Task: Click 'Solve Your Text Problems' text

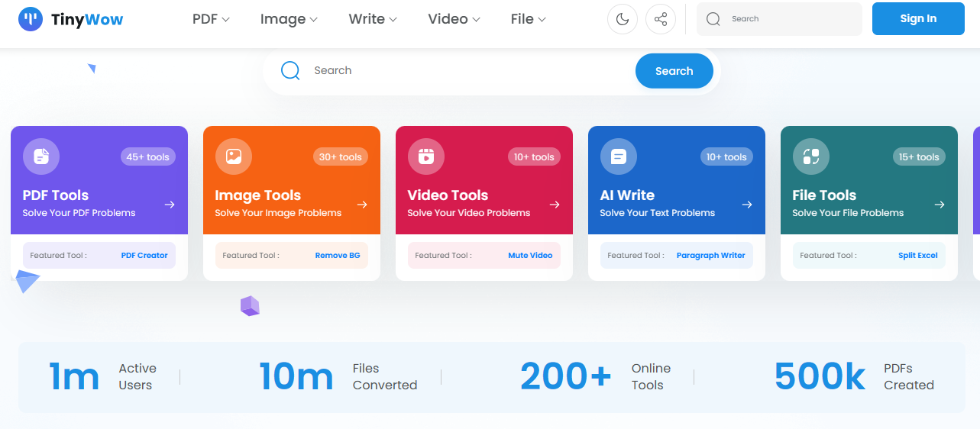Action: pos(658,213)
